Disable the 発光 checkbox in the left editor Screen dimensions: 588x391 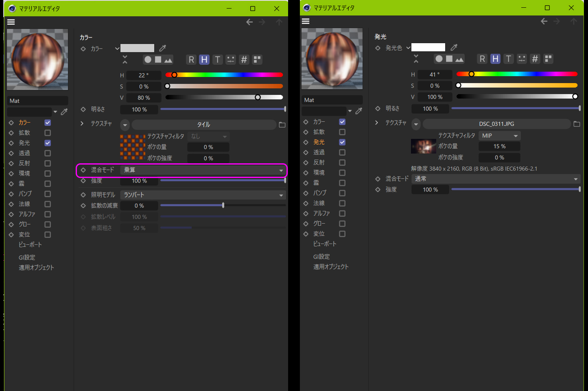(48, 143)
